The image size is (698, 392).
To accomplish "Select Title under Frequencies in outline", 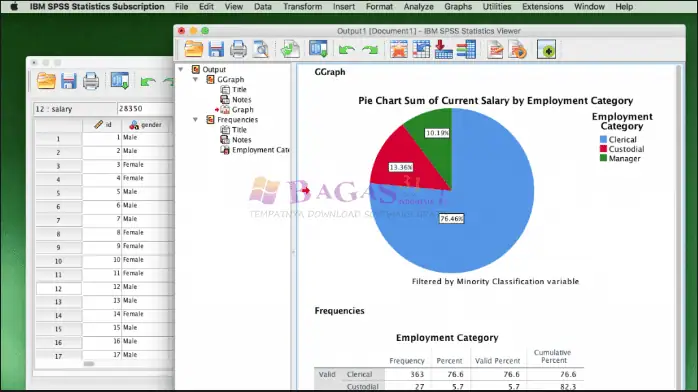I will (x=239, y=130).
